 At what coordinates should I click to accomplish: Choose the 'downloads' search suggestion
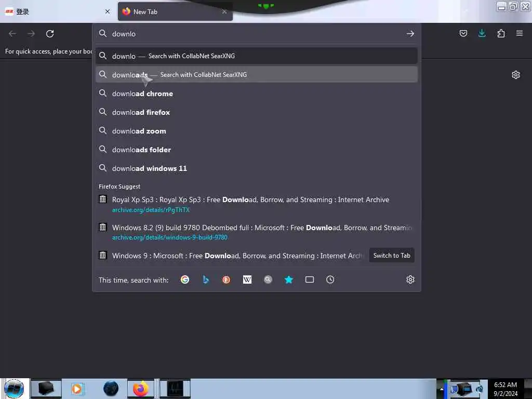tap(257, 75)
